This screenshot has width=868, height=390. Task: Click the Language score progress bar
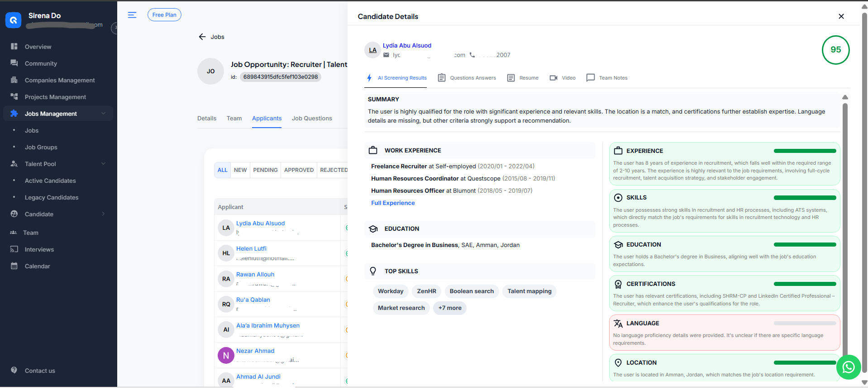(x=805, y=323)
